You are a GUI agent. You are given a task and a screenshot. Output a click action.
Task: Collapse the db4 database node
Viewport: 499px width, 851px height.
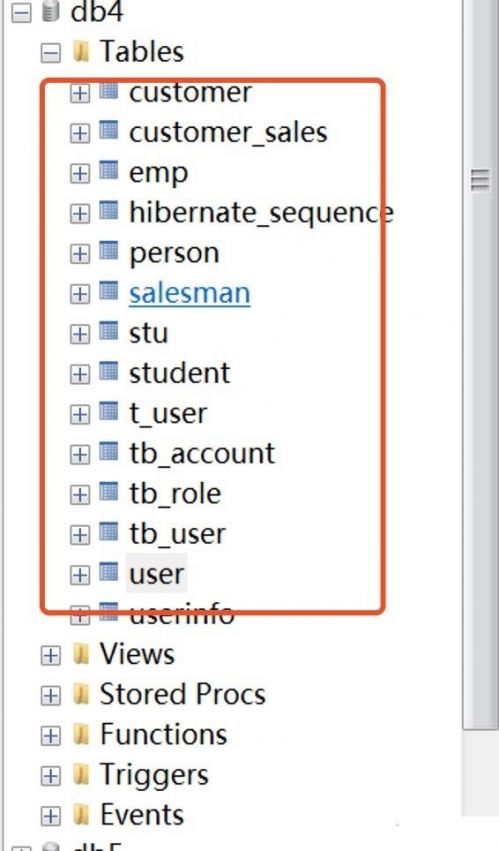point(21,14)
